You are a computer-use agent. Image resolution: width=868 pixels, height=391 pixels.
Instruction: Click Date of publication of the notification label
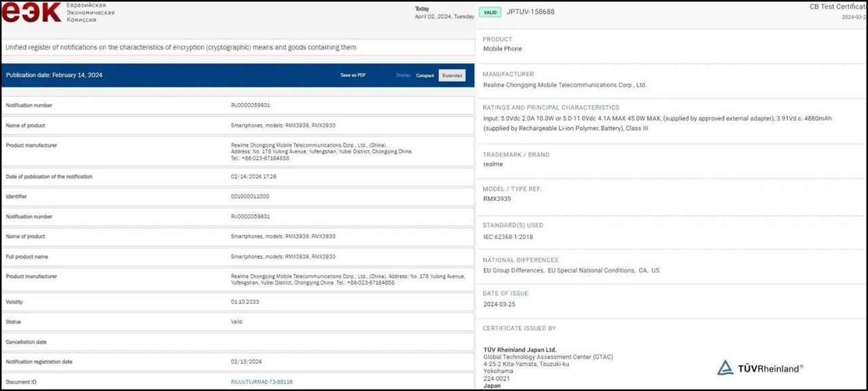point(49,176)
